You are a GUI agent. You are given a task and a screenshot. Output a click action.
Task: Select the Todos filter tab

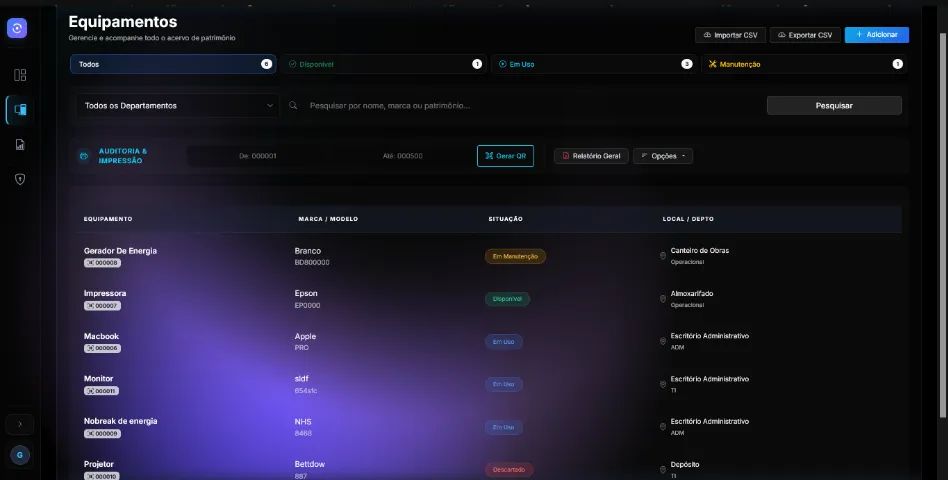173,64
